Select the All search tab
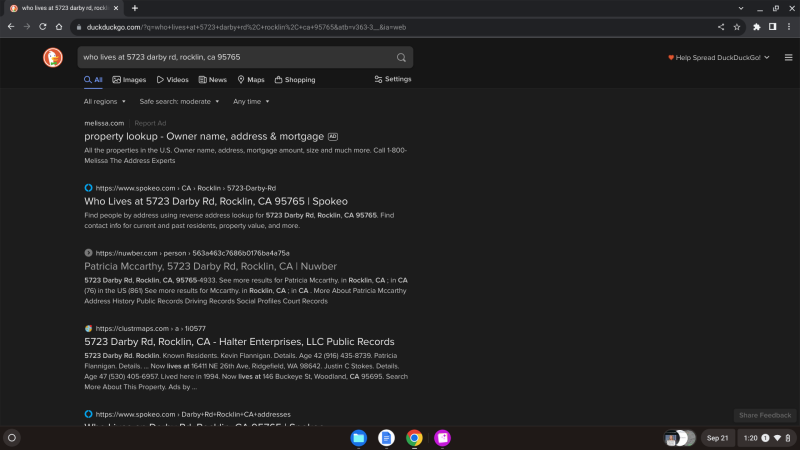This screenshot has height=450, width=800. (93, 80)
